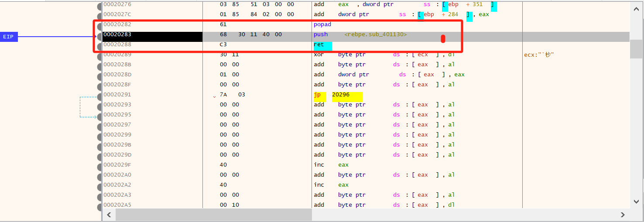Viewport: 644px width, 222px height.
Task: Click opcode bytes 01 85 84 02 00 00
Action: 257,14
